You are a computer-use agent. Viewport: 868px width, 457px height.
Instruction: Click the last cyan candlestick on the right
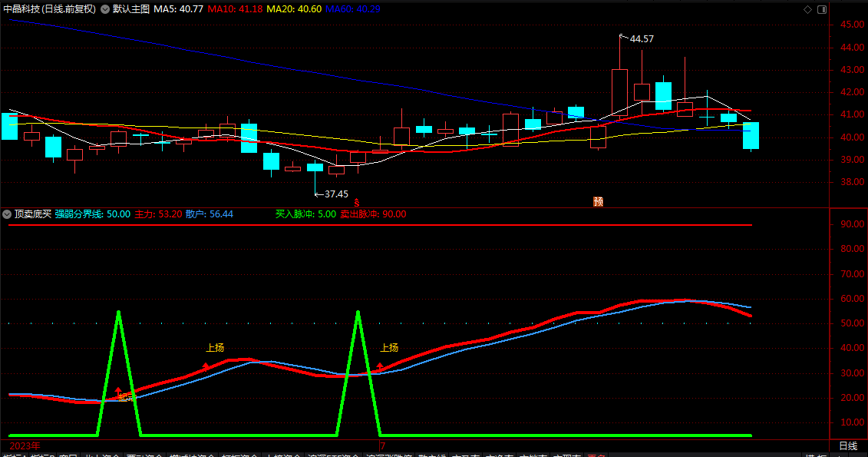(751, 136)
